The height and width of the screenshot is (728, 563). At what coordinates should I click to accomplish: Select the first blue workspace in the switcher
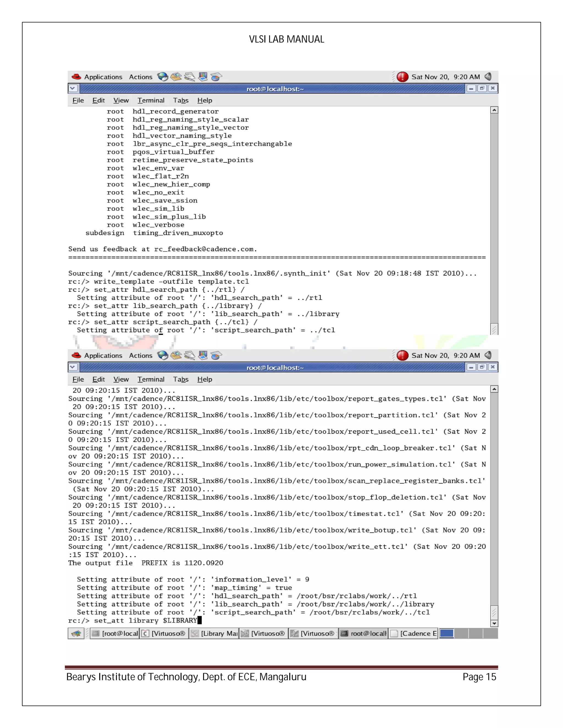(x=447, y=633)
